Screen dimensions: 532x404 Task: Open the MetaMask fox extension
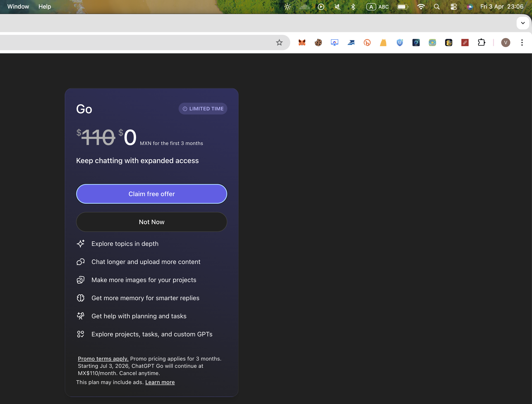click(x=302, y=43)
